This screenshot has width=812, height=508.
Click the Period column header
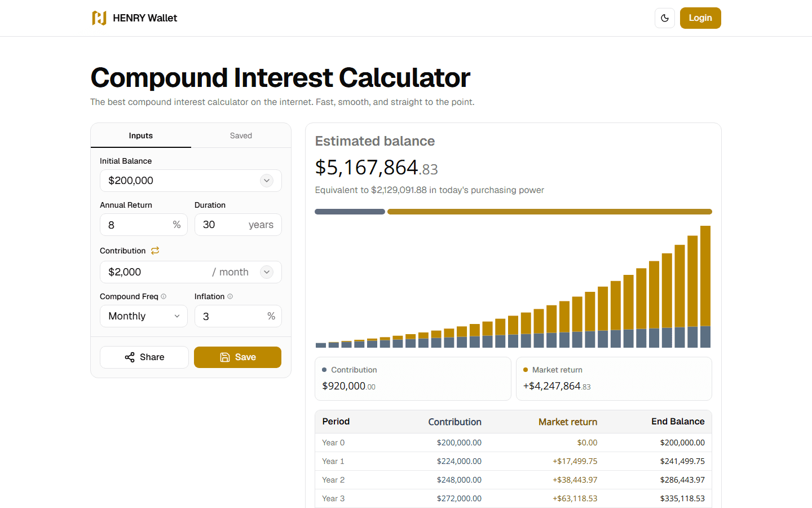click(336, 422)
